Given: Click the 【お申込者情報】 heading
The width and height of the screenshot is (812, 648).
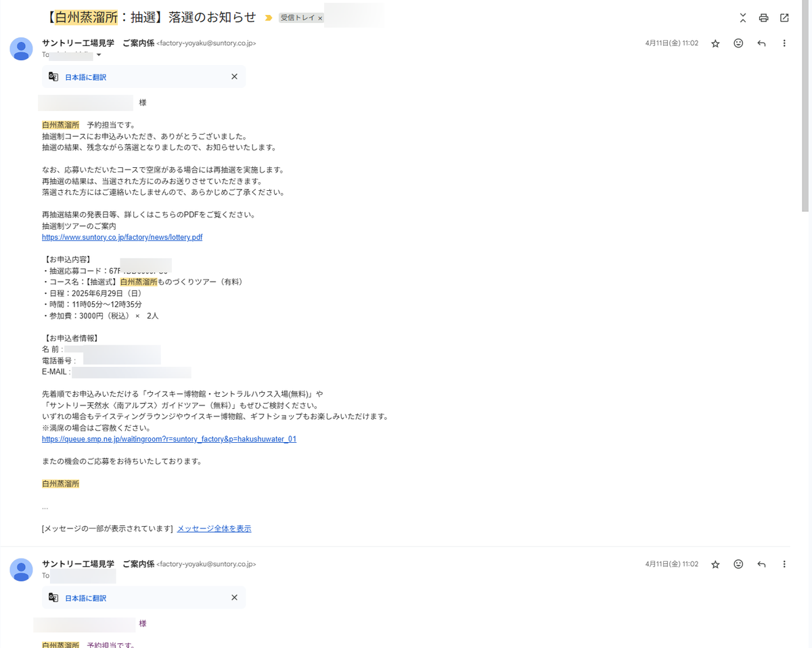Looking at the screenshot, I should tap(72, 339).
